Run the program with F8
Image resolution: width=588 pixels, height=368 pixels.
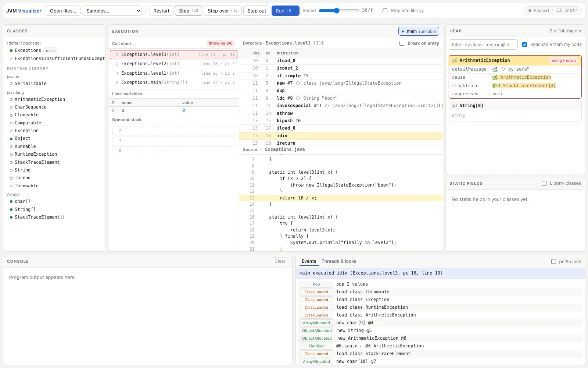click(x=285, y=11)
